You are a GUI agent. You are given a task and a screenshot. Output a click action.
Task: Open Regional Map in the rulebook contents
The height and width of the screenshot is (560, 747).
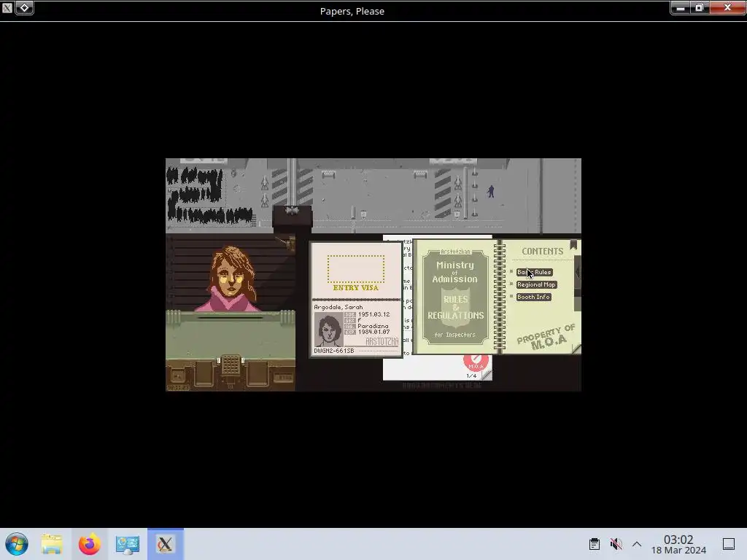[536, 284]
